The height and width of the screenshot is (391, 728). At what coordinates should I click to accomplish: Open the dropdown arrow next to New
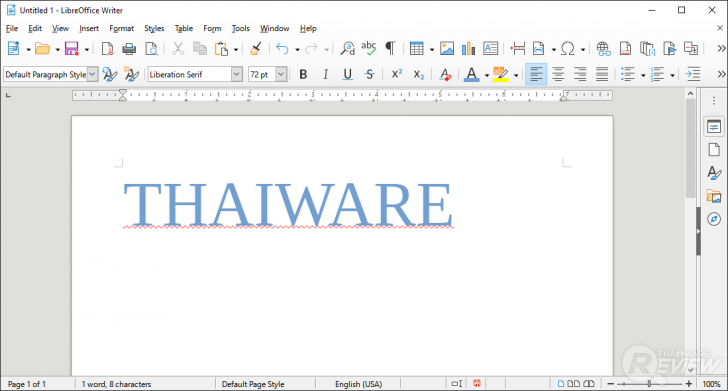click(x=28, y=49)
